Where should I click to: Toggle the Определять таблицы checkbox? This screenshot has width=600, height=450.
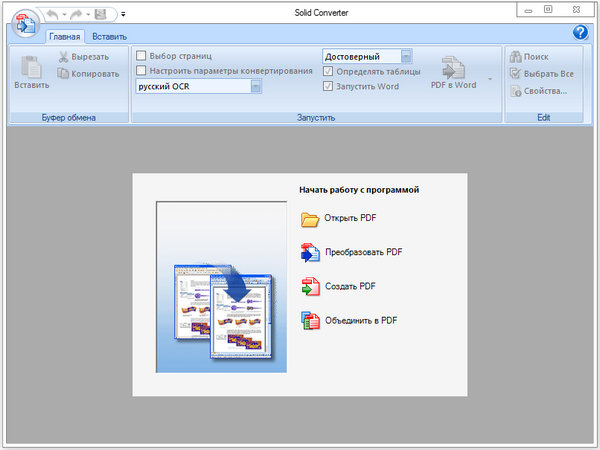pos(328,71)
